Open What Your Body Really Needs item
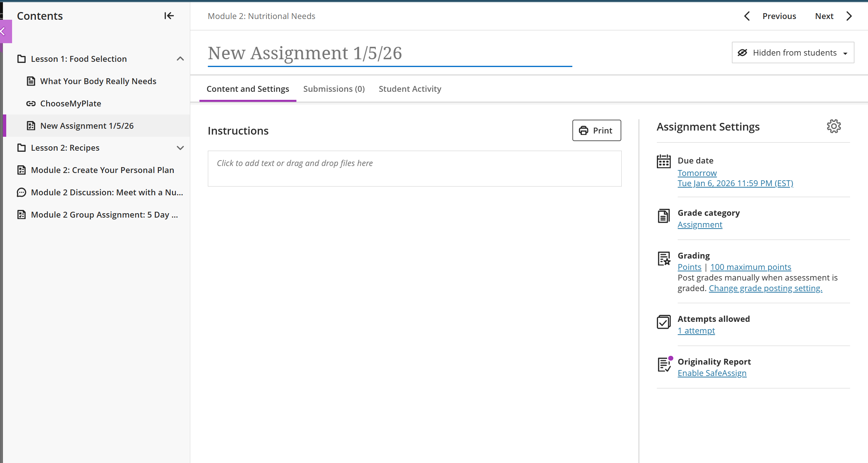This screenshot has height=463, width=868. point(98,81)
